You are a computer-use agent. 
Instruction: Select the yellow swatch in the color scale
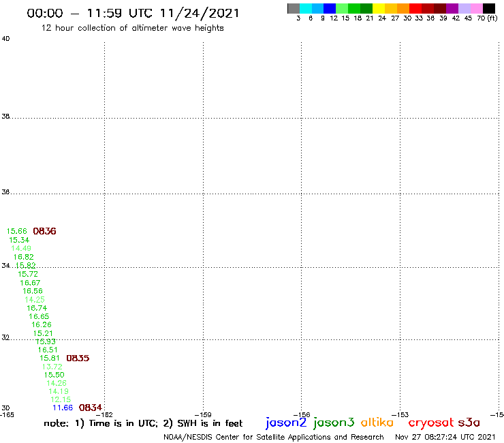379,8
